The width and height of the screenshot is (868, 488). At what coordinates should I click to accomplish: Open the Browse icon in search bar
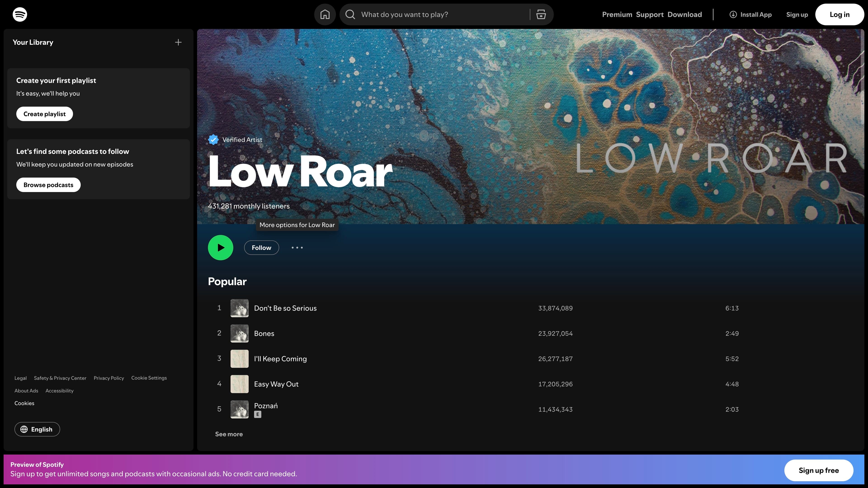(x=541, y=14)
